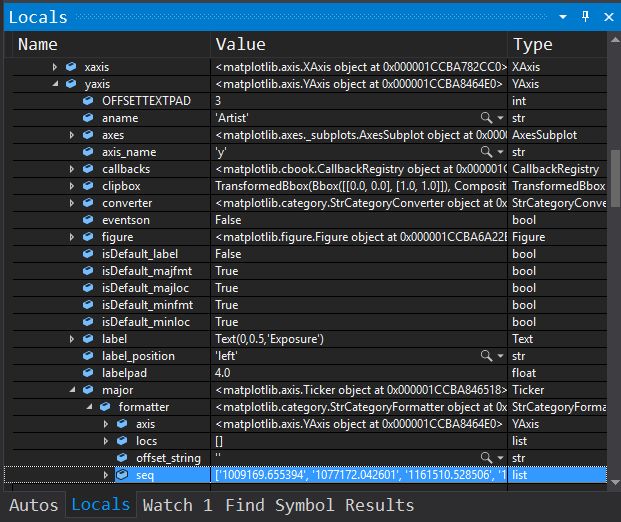Open text visualizer magnifier for aname
621x522 pixels.
pyautogui.click(x=486, y=118)
